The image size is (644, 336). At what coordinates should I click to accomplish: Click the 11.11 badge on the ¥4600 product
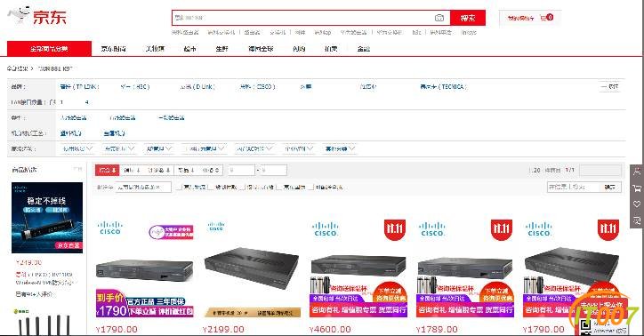click(395, 229)
